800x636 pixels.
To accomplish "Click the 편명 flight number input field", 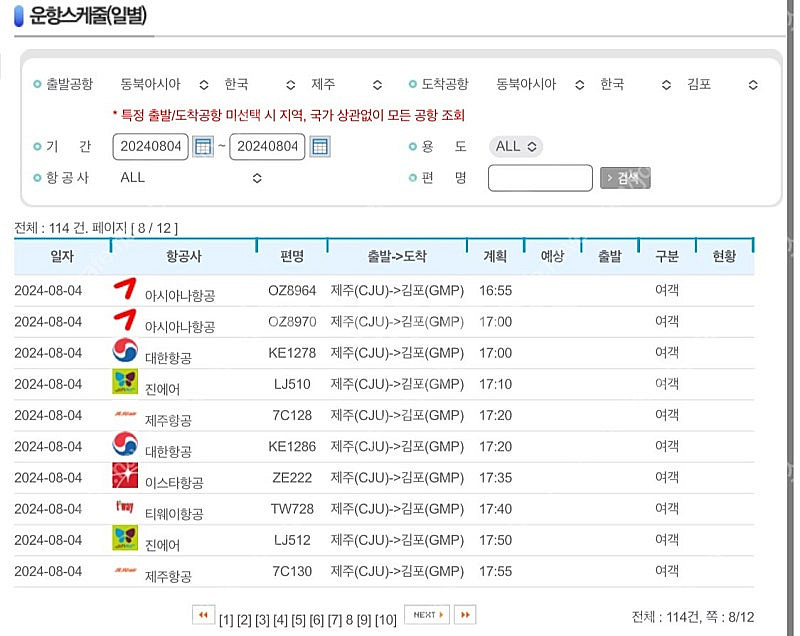I will (540, 178).
